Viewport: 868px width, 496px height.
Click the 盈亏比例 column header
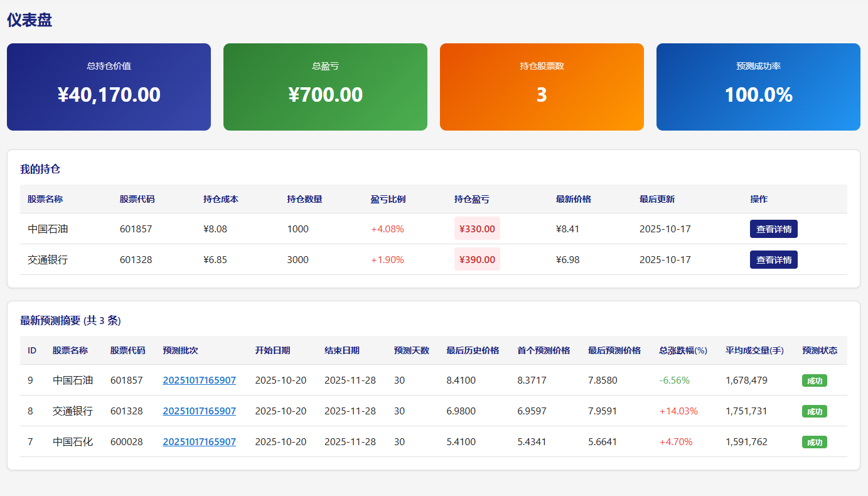coord(388,199)
